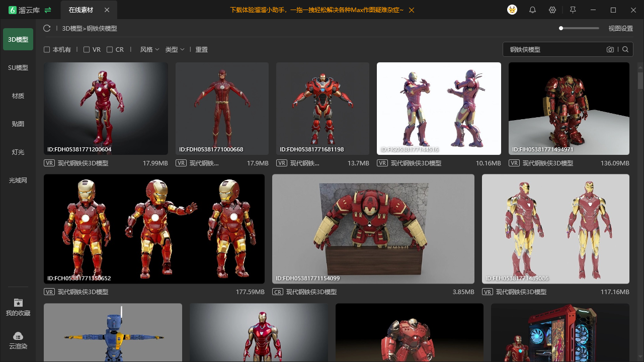Open Hulkbuster thumbnail ID:FIH05381771494971
This screenshot has width=644, height=362.
[x=569, y=109]
